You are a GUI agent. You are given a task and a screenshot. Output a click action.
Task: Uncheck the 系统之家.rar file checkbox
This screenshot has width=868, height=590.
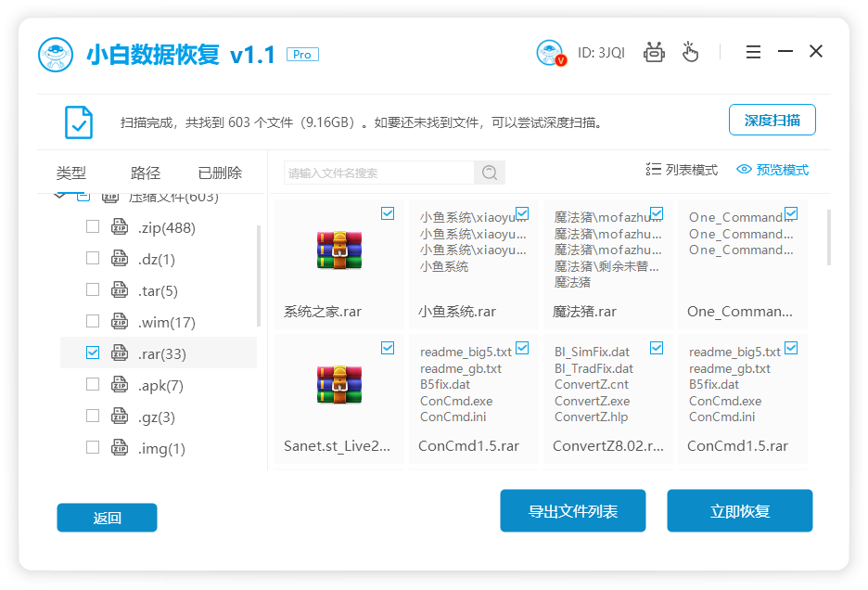388,213
